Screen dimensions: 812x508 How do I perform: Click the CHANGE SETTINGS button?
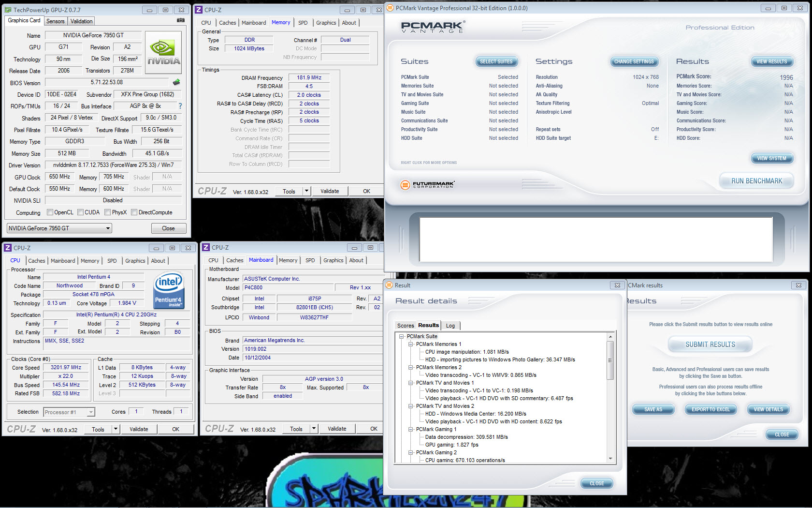click(x=634, y=61)
